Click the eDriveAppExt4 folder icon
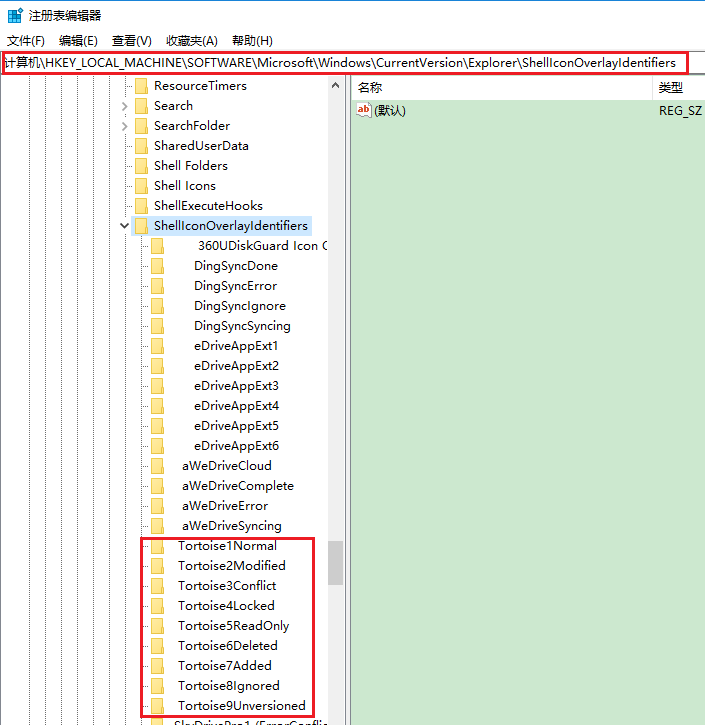705x725 pixels. 157,406
